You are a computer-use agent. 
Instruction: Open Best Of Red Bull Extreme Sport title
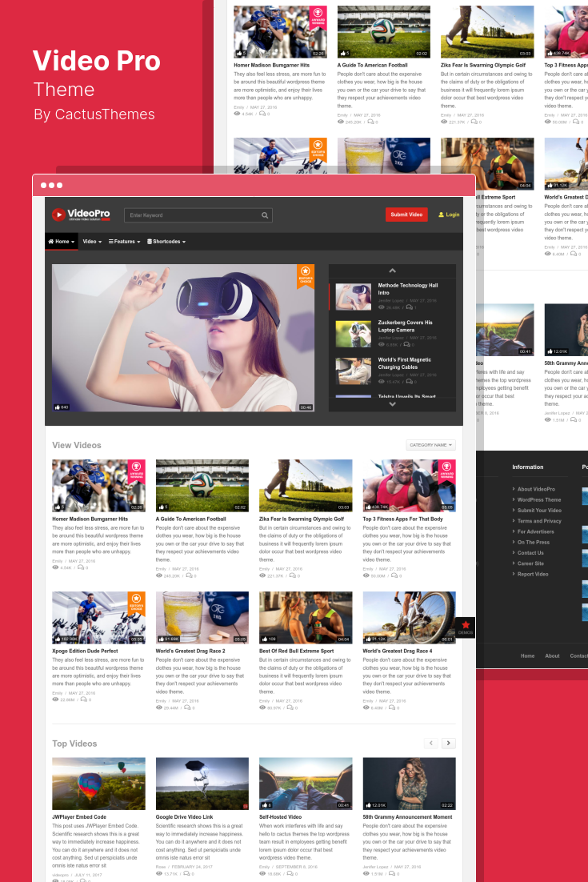pos(296,651)
